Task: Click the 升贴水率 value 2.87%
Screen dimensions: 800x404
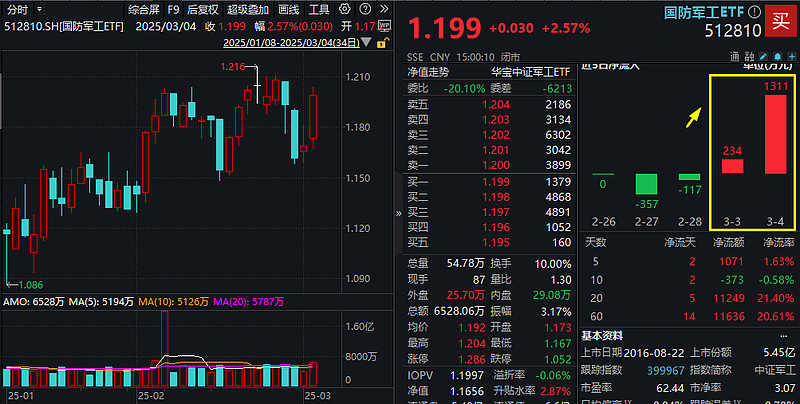Action: point(557,391)
